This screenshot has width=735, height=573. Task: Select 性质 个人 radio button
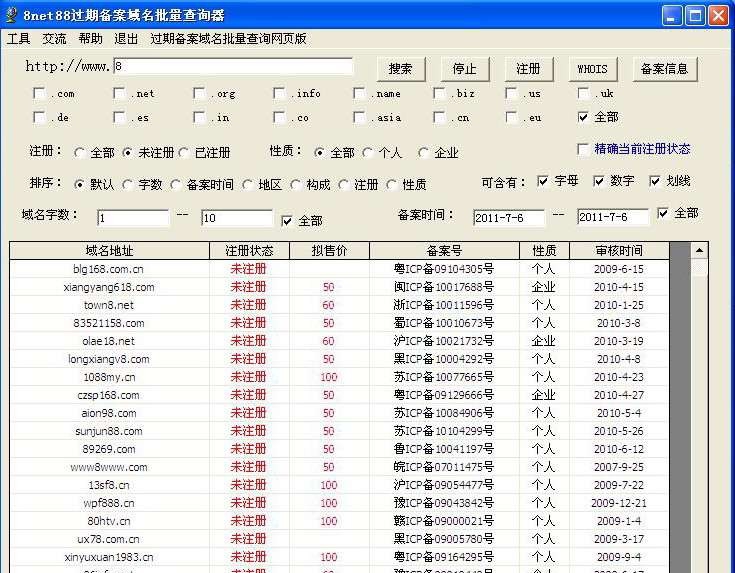point(368,153)
